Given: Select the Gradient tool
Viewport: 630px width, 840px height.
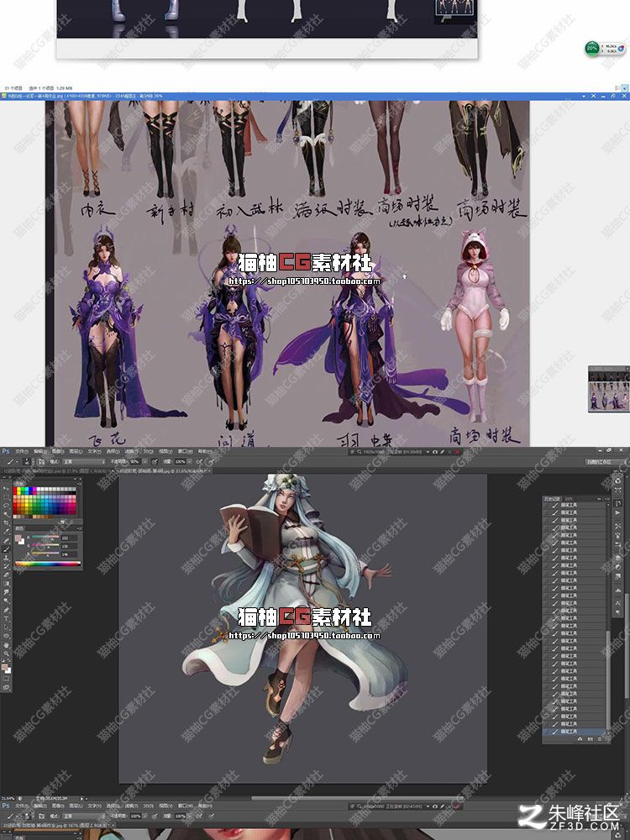Looking at the screenshot, I should click(x=6, y=584).
